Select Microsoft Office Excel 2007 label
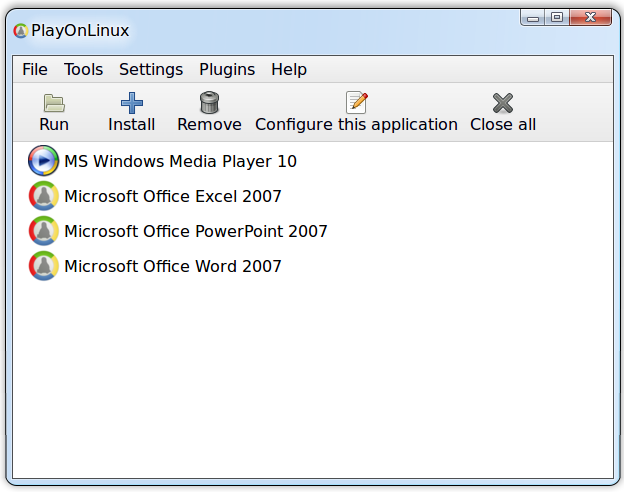This screenshot has height=492, width=624. point(173,196)
